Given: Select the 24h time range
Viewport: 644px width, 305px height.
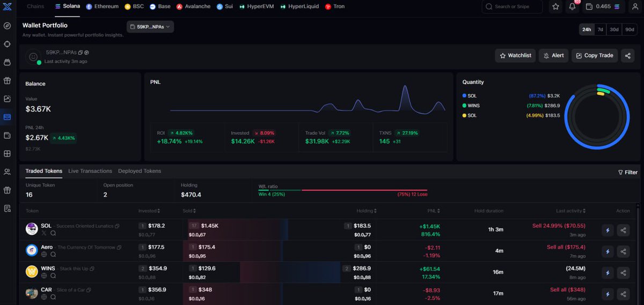Looking at the screenshot, I should [586, 29].
